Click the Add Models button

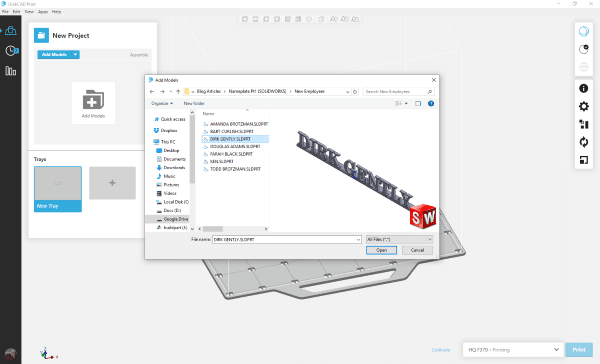pyautogui.click(x=54, y=55)
